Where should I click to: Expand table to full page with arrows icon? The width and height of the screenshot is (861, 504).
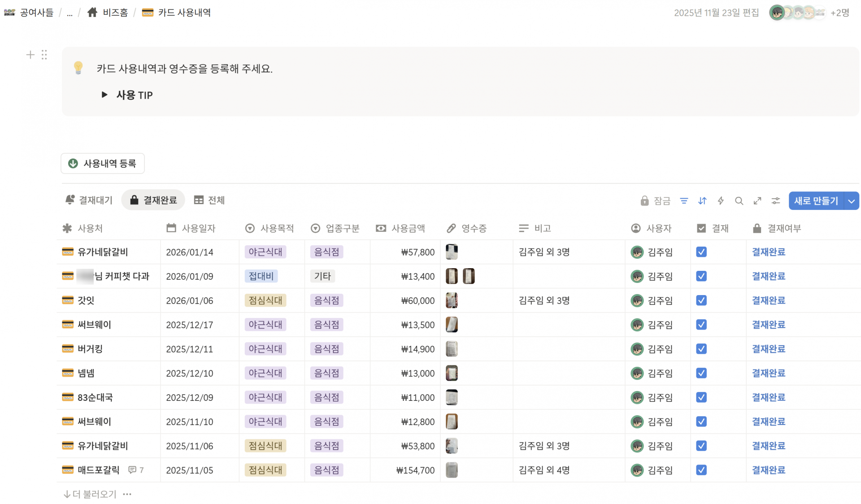[757, 201]
